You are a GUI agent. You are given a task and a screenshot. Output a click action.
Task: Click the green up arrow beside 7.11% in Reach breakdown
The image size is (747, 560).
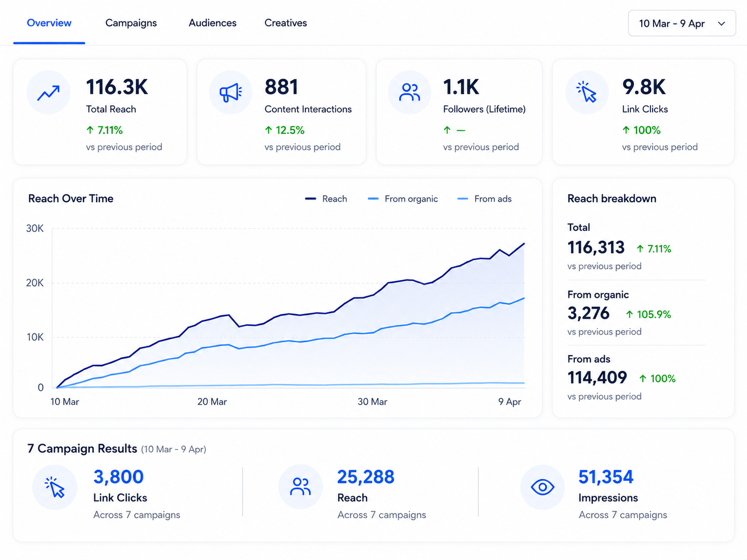[640, 249]
